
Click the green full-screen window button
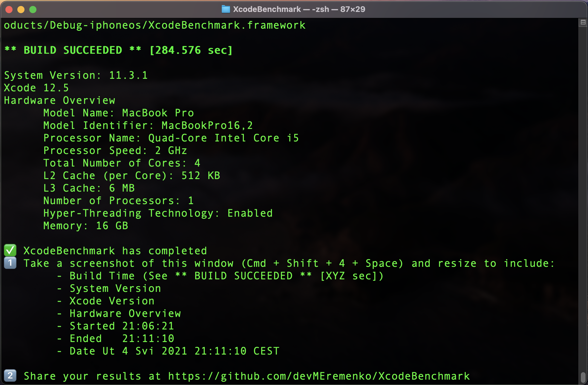pyautogui.click(x=33, y=10)
